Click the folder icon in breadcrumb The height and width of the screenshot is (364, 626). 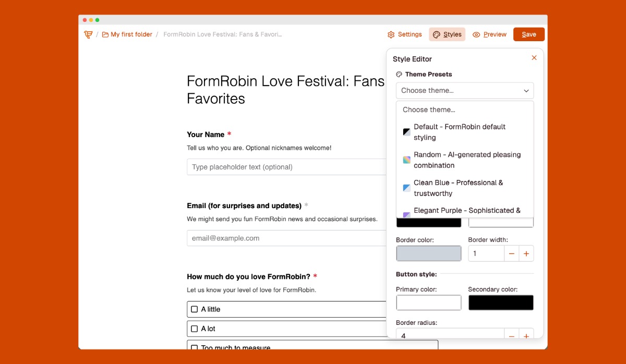tap(105, 35)
